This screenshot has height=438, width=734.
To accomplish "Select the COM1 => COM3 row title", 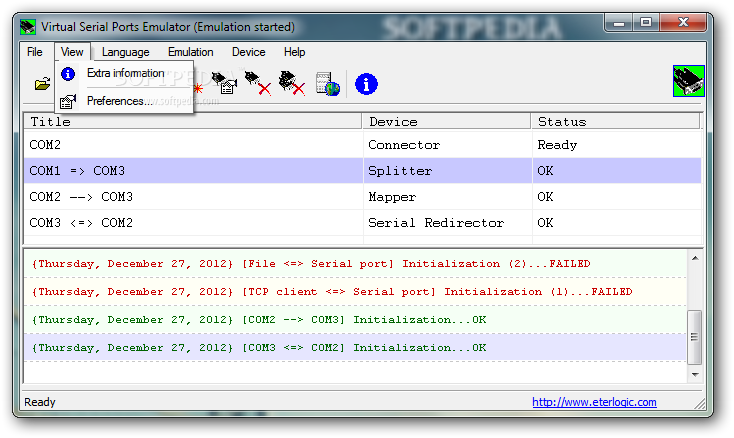I will pos(77,171).
